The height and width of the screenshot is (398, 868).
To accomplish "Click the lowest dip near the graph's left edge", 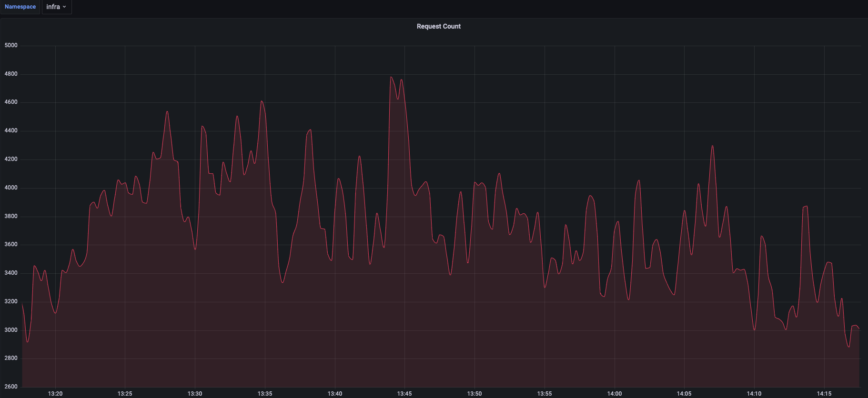I will tap(27, 342).
